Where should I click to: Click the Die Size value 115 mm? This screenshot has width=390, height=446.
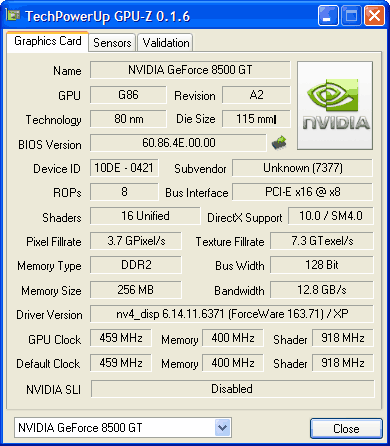tap(256, 119)
